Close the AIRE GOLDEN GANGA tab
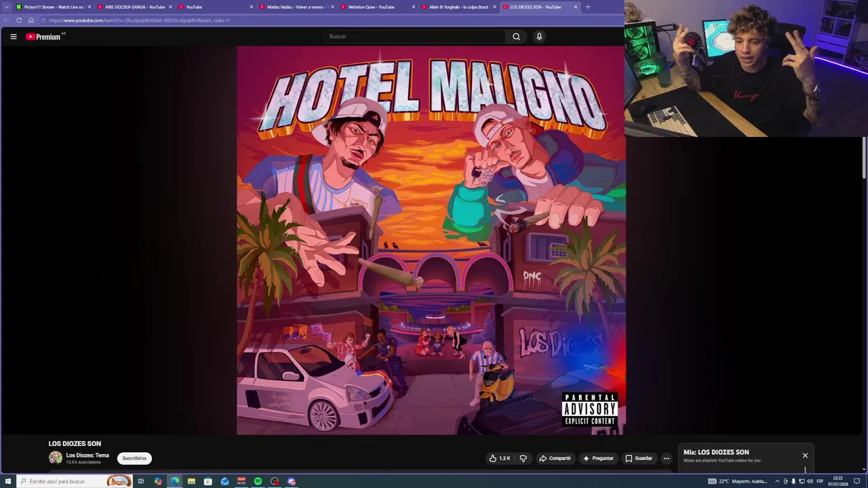The height and width of the screenshot is (488, 868). [170, 7]
